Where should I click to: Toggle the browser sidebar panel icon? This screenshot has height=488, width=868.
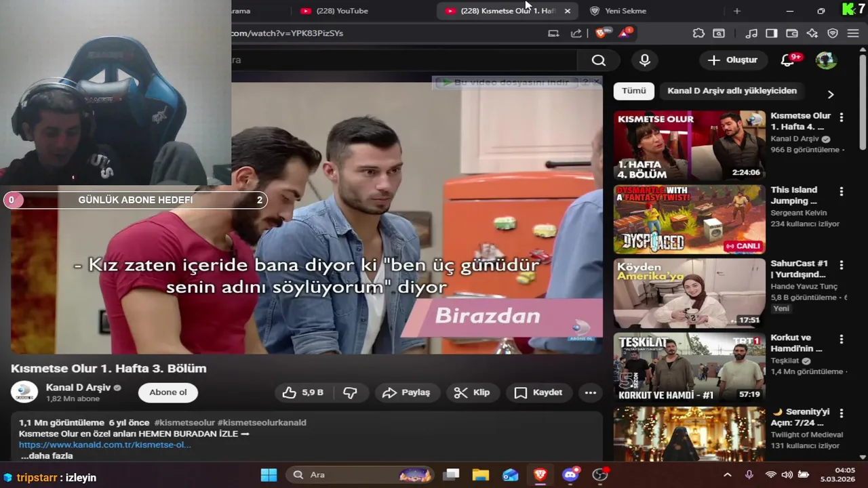(772, 33)
